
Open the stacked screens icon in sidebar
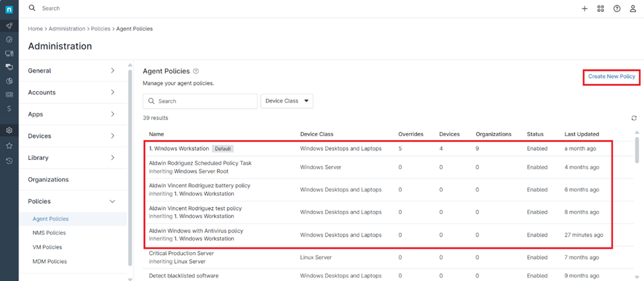[9, 67]
